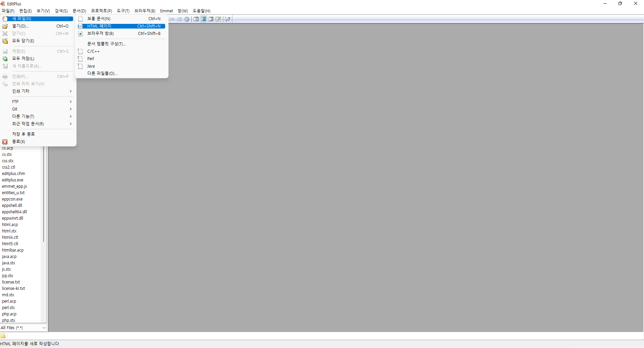Open the 도움말(H) menu

pos(201,11)
